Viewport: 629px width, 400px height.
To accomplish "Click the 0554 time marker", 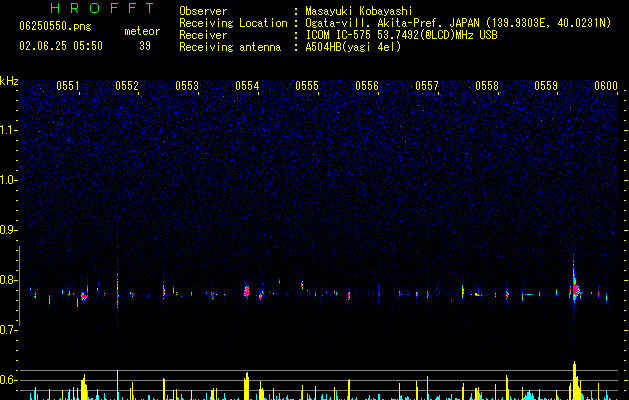I will [x=247, y=86].
